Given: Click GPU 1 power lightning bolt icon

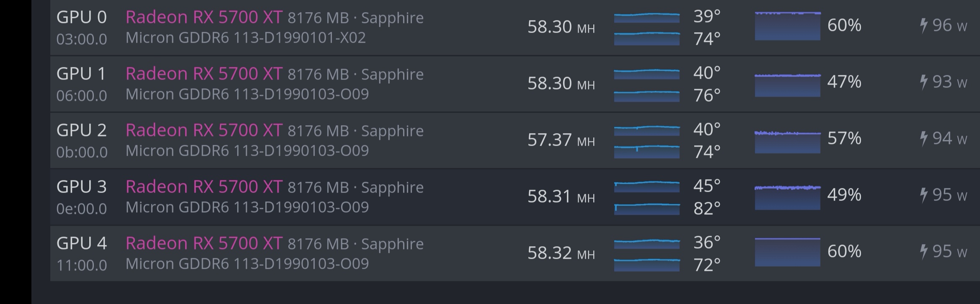Looking at the screenshot, I should click(923, 82).
